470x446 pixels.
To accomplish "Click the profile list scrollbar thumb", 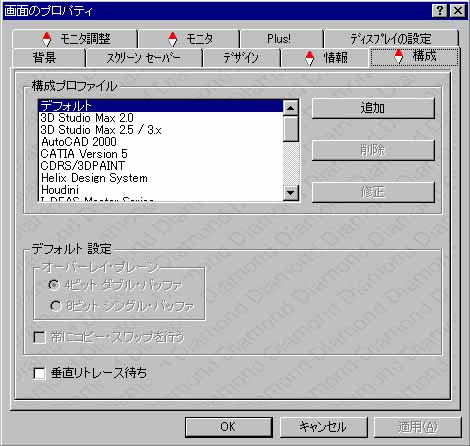I will click(x=291, y=129).
